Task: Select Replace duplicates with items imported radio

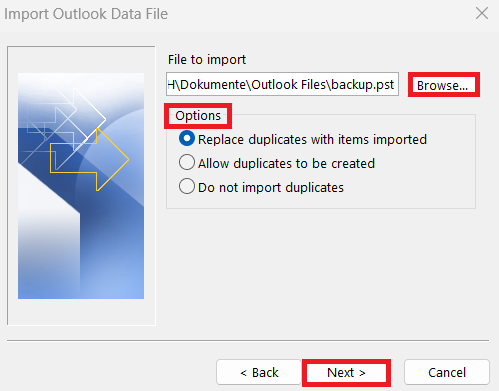Action: pyautogui.click(x=187, y=138)
